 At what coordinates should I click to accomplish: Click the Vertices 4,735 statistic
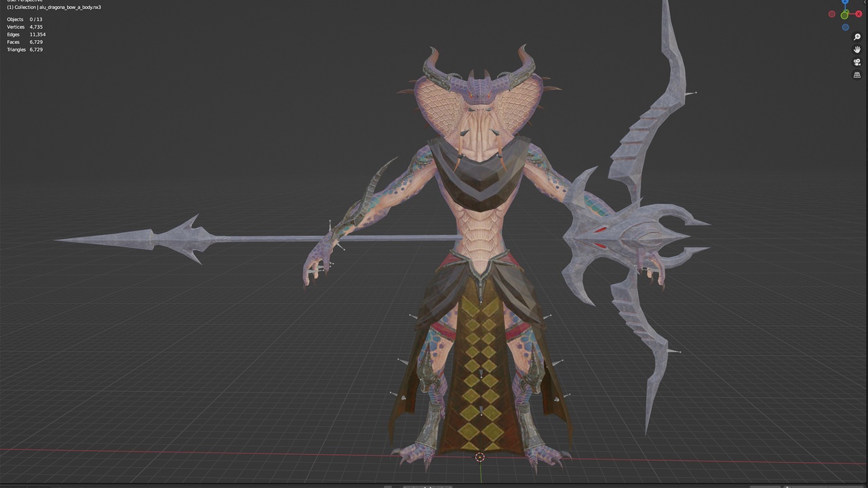click(25, 27)
